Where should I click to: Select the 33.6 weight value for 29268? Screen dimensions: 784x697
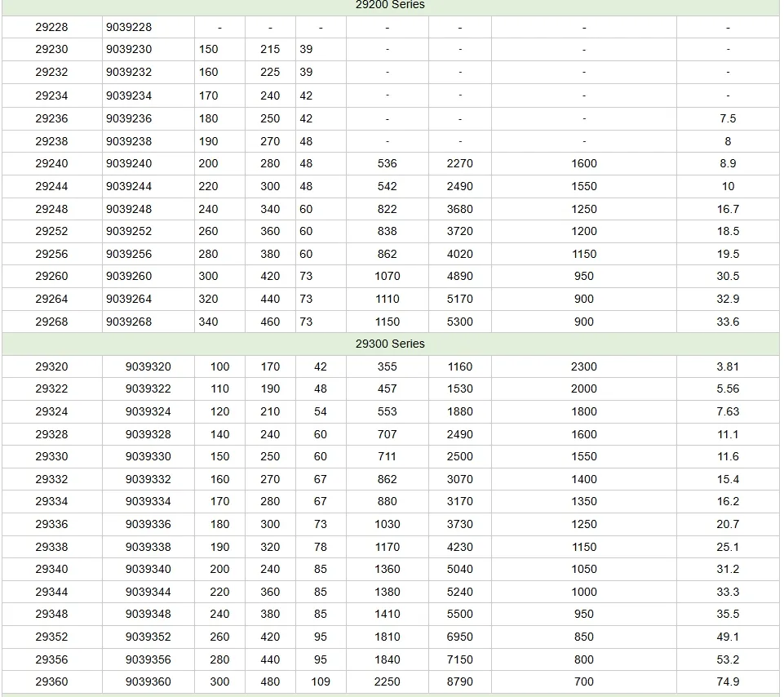(726, 321)
